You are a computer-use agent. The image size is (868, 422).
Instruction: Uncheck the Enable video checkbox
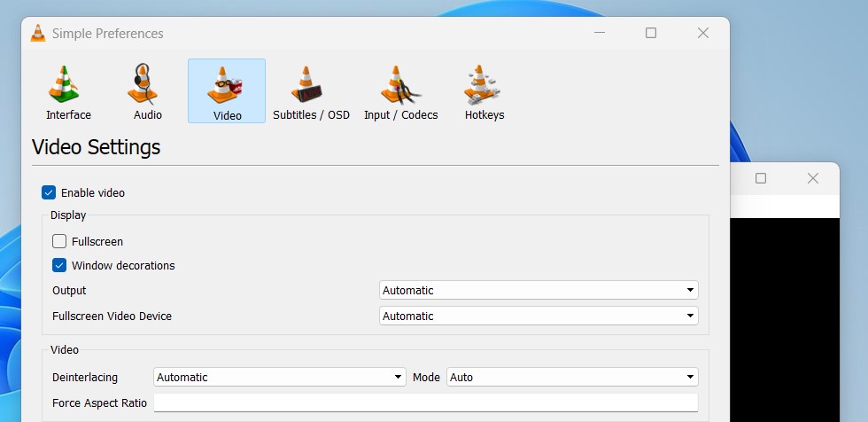49,192
